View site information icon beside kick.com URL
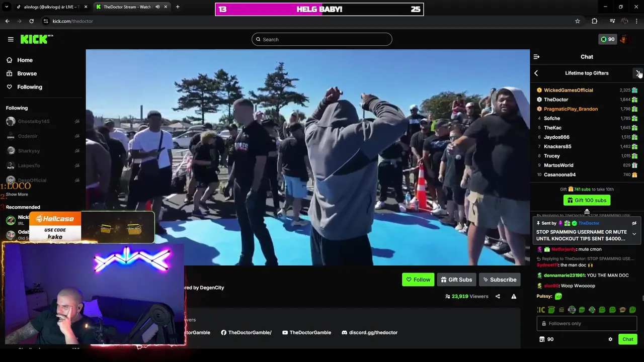Screen dimensions: 644x362 [46, 21]
